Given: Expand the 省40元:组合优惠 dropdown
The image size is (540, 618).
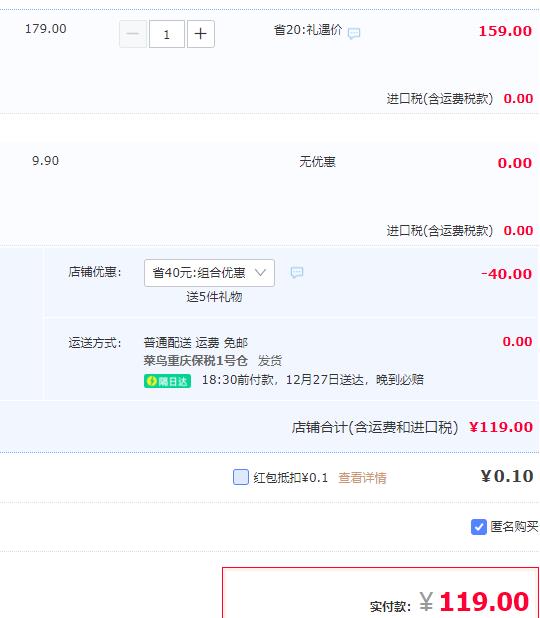Looking at the screenshot, I should [x=209, y=273].
